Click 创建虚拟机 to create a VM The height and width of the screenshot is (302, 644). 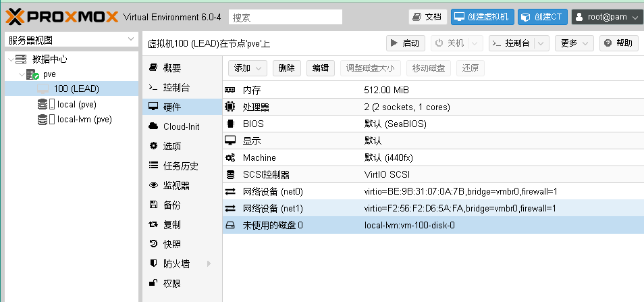click(x=483, y=17)
